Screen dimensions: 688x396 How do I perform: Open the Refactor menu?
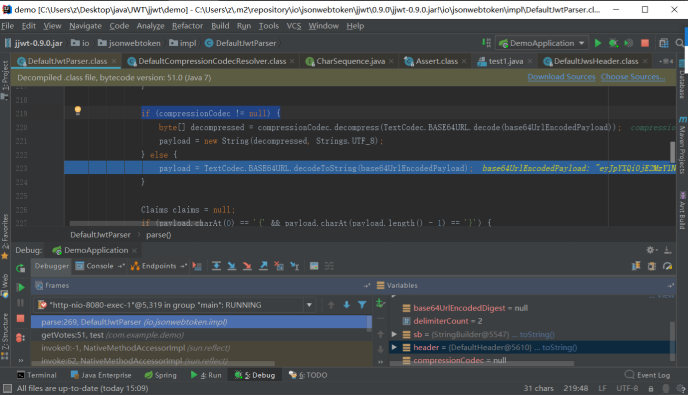[x=187, y=26]
